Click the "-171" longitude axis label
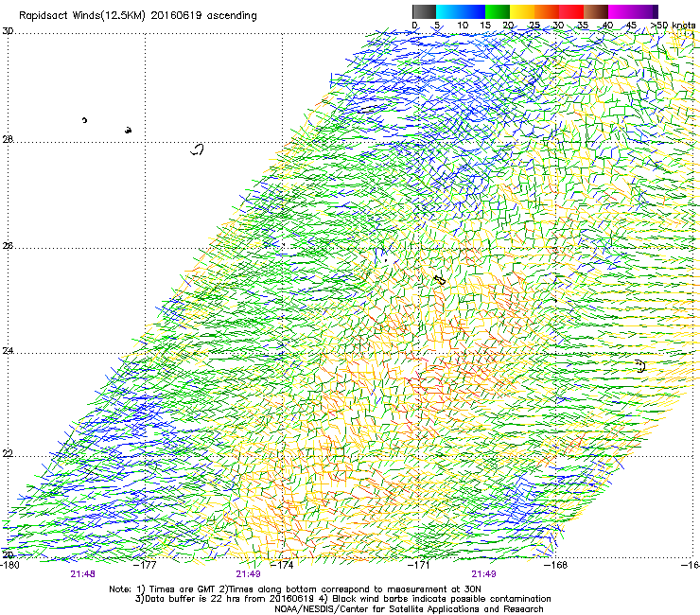 (x=419, y=566)
